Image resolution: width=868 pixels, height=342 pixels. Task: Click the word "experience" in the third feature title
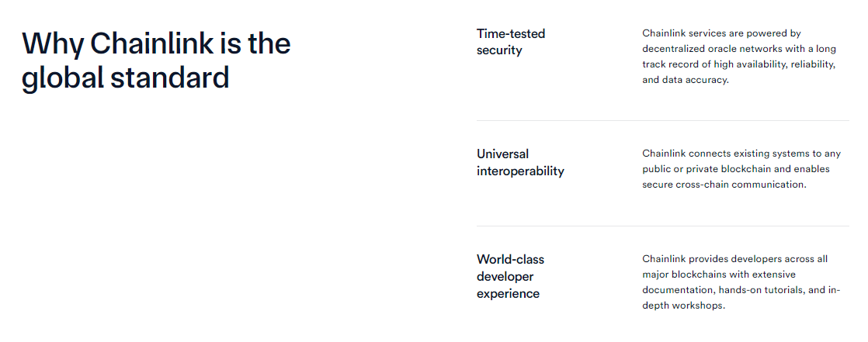pyautogui.click(x=508, y=293)
